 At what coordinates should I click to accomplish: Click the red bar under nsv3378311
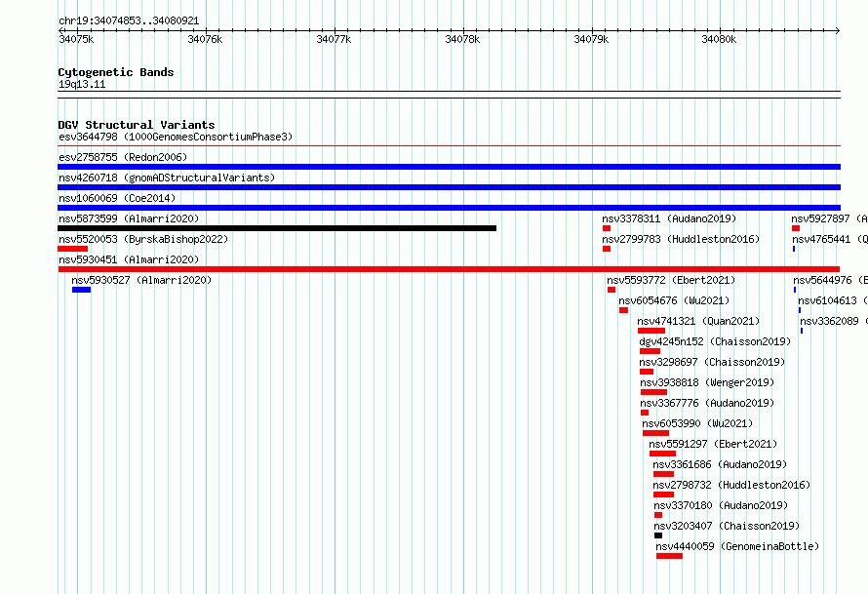click(x=607, y=228)
